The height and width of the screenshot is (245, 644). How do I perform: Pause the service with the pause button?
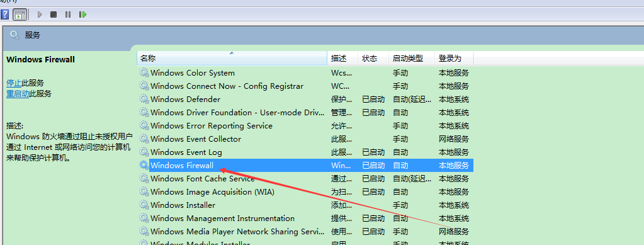68,14
